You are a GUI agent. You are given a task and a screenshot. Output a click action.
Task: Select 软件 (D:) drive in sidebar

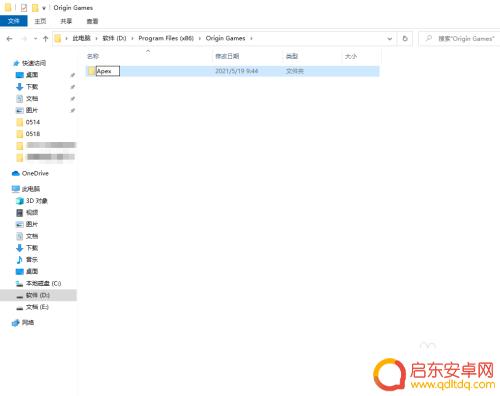coord(38,295)
